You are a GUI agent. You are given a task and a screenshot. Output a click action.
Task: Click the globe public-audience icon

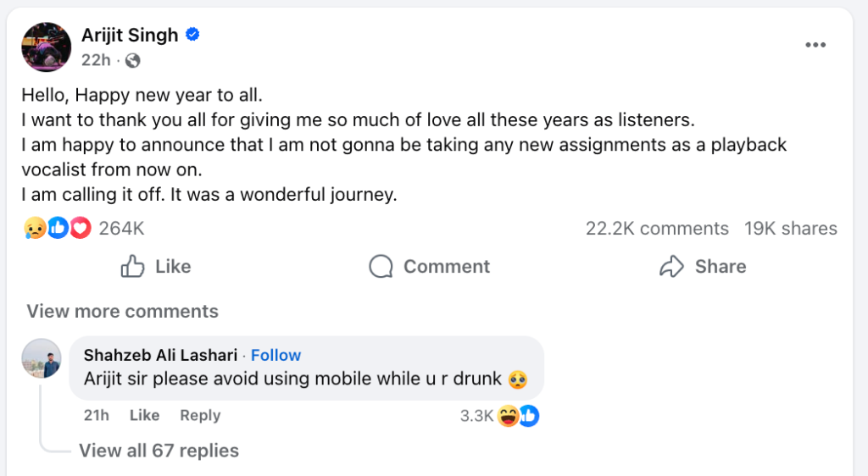coord(132,60)
